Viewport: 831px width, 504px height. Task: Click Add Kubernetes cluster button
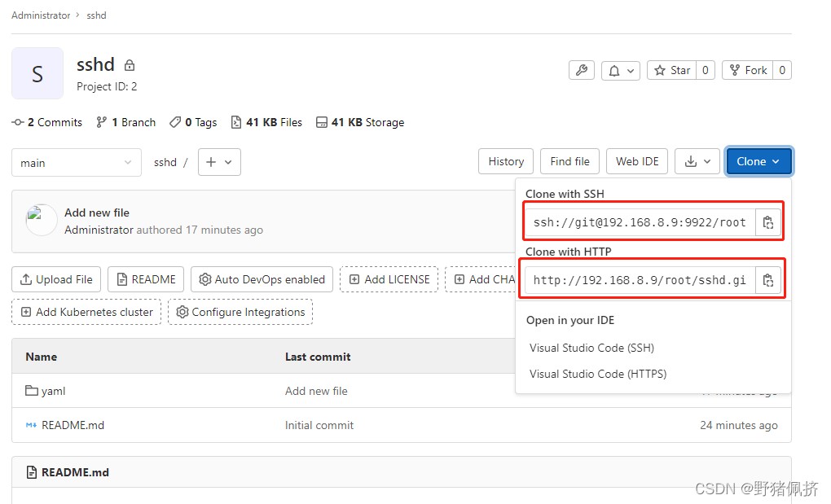86,312
